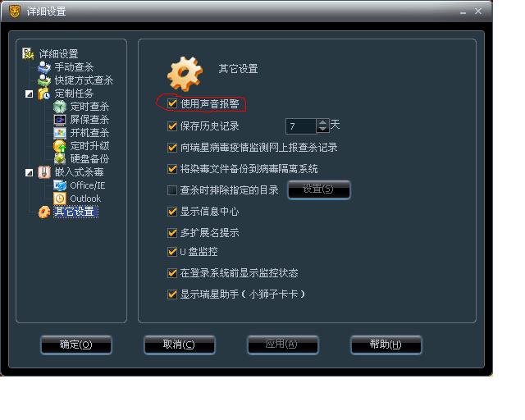Open the 定时升级 upgrade icon
Viewport: 525px width, 420px height.
[x=60, y=146]
